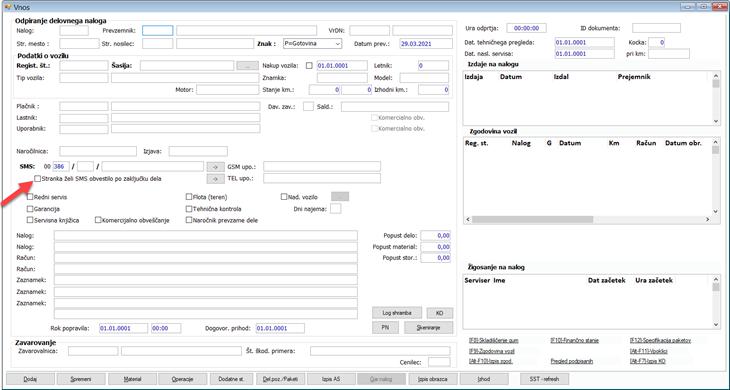730x390 pixels.
Task: Click the Datum column header in Zgodovina vozil
Action: 570,143
